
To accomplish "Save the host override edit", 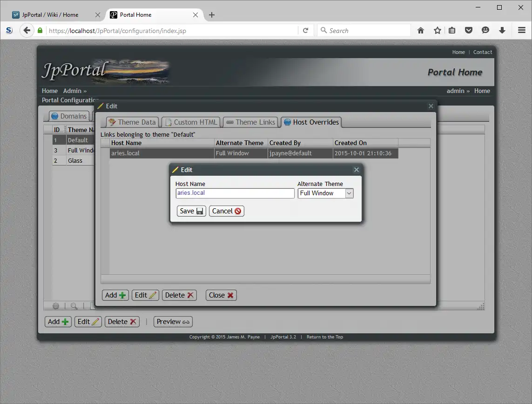I will pos(191,211).
